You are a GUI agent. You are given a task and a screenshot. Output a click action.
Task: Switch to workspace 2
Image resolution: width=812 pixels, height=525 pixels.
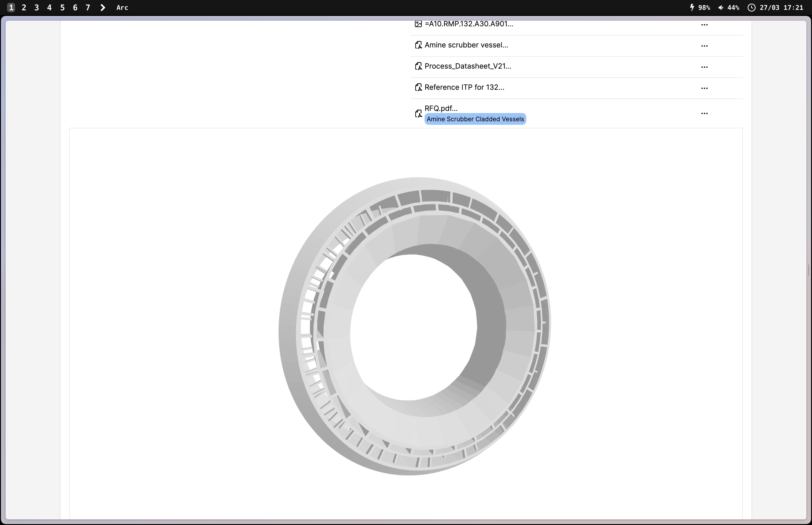[24, 8]
